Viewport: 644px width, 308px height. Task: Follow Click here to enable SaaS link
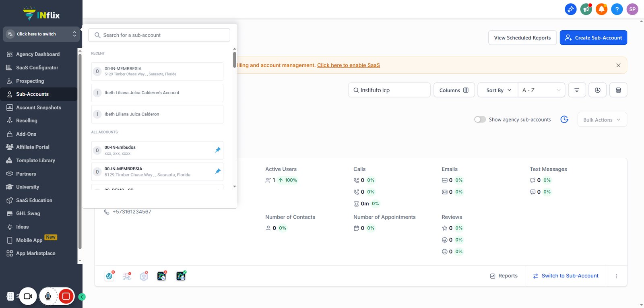click(349, 65)
